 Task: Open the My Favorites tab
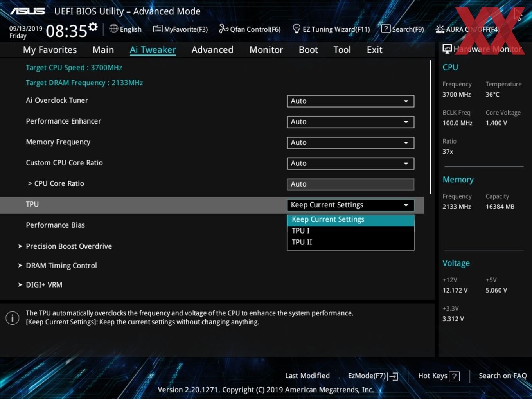[50, 50]
